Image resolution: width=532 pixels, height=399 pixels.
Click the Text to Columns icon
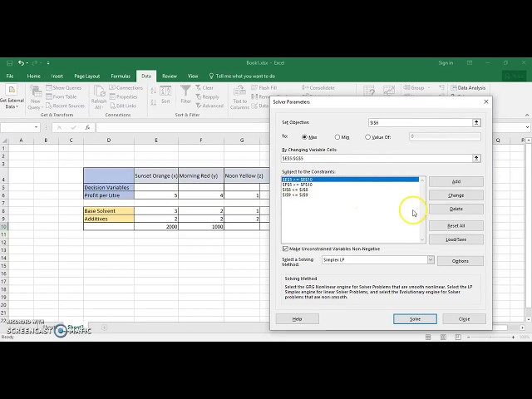pos(239,91)
